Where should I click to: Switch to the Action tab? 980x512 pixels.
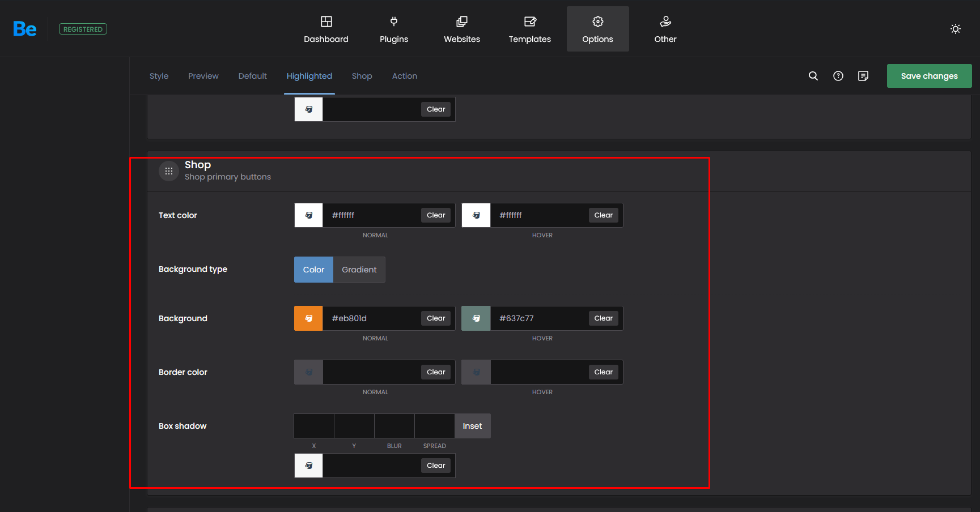click(x=404, y=76)
